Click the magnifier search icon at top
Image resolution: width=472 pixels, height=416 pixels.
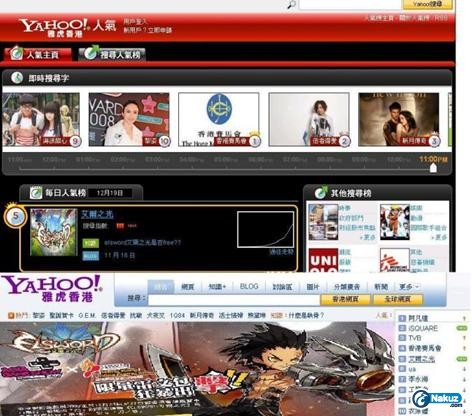coord(291,4)
